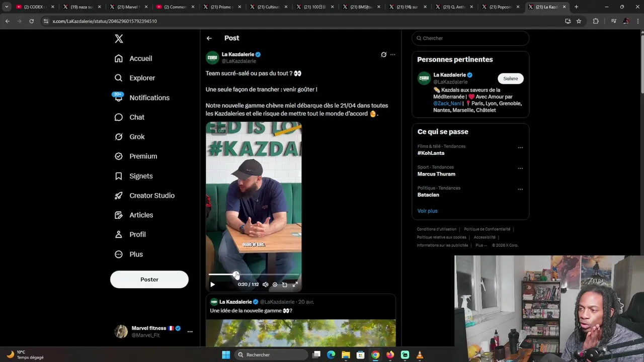Expand the Plus menu in the sidebar

(129, 254)
